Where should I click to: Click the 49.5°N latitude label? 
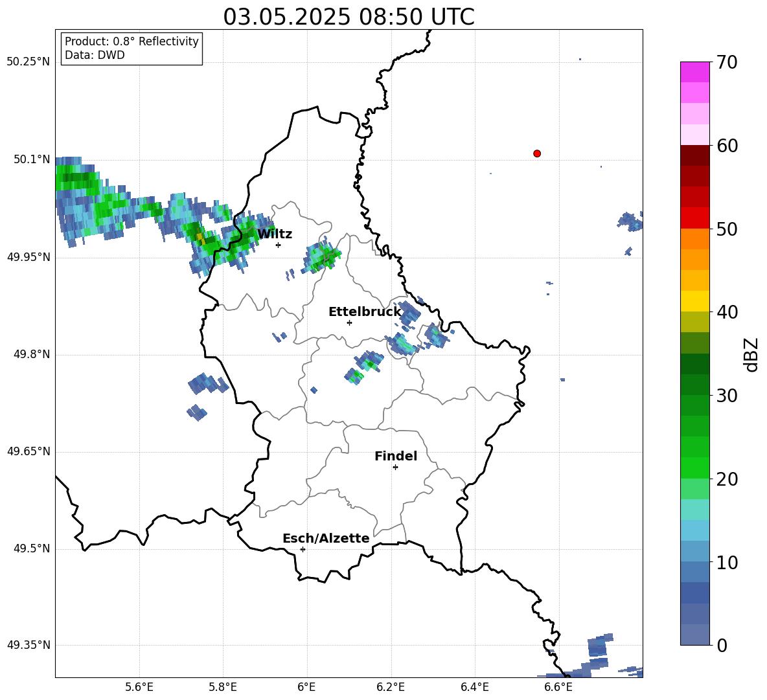pos(31,548)
